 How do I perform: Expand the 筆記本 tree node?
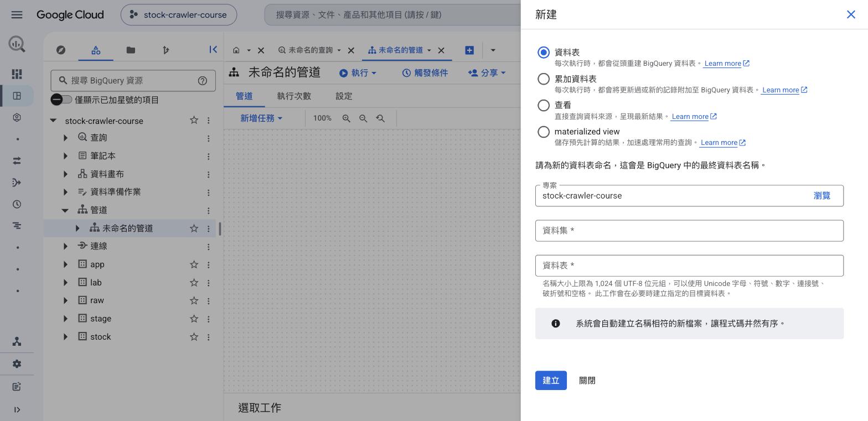click(65, 156)
